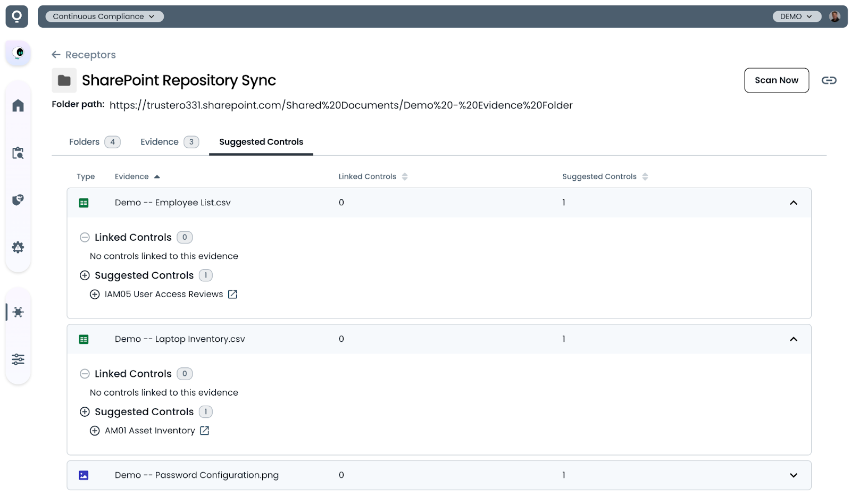Click the user avatar in the top bar
Screen dimensions: 851x504
click(x=835, y=16)
